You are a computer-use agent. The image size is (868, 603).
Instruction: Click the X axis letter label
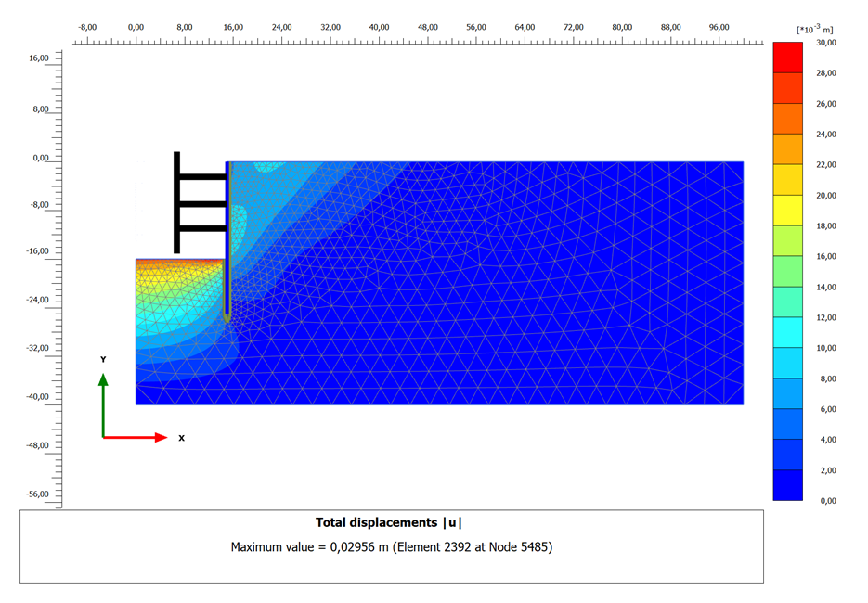181,438
